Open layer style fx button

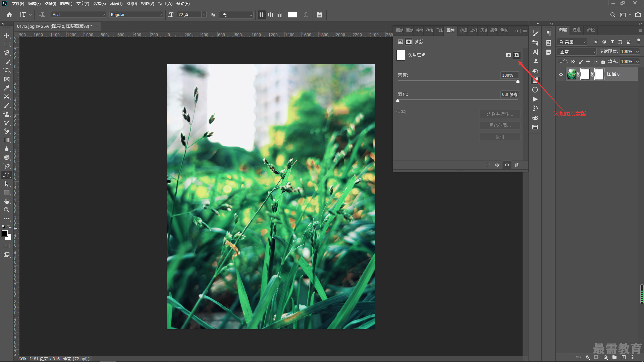tap(587, 357)
